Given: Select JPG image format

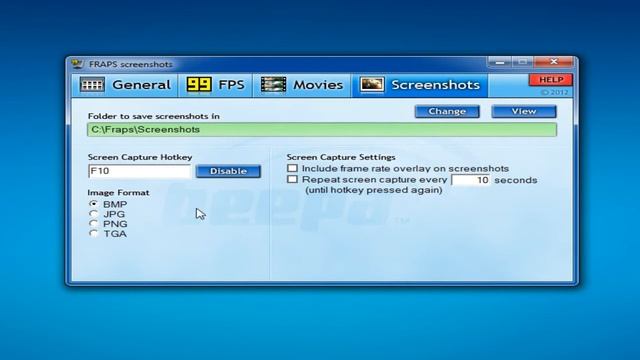Looking at the screenshot, I should 94,213.
